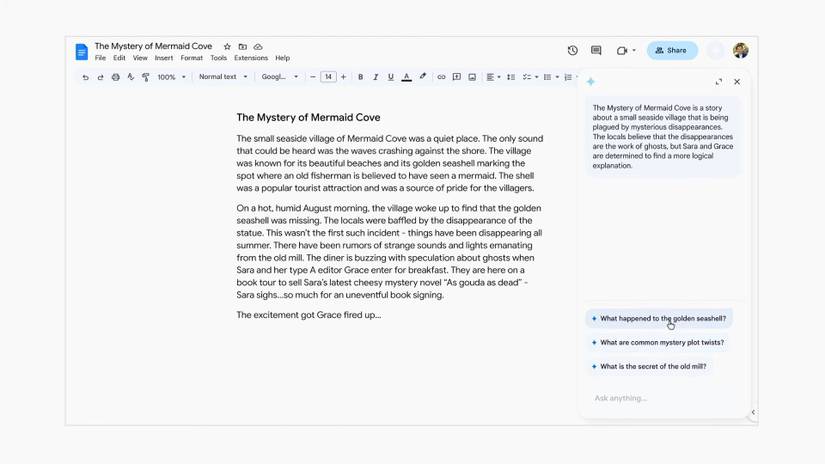Image resolution: width=825 pixels, height=464 pixels.
Task: Close the AI side panel
Action: point(737,82)
